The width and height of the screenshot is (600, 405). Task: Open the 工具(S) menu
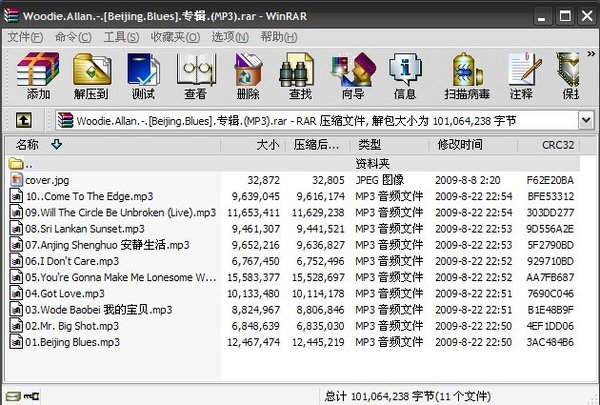pyautogui.click(x=121, y=37)
